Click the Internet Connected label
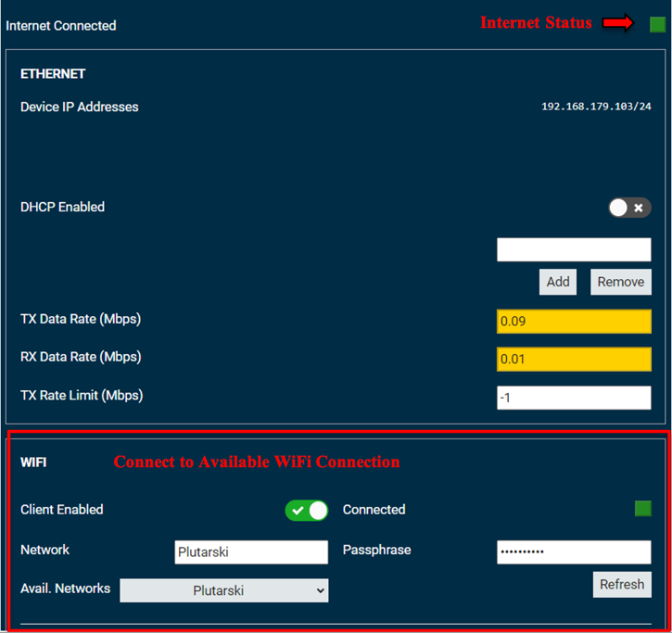Viewport: 672px width, 633px height. pos(61,26)
